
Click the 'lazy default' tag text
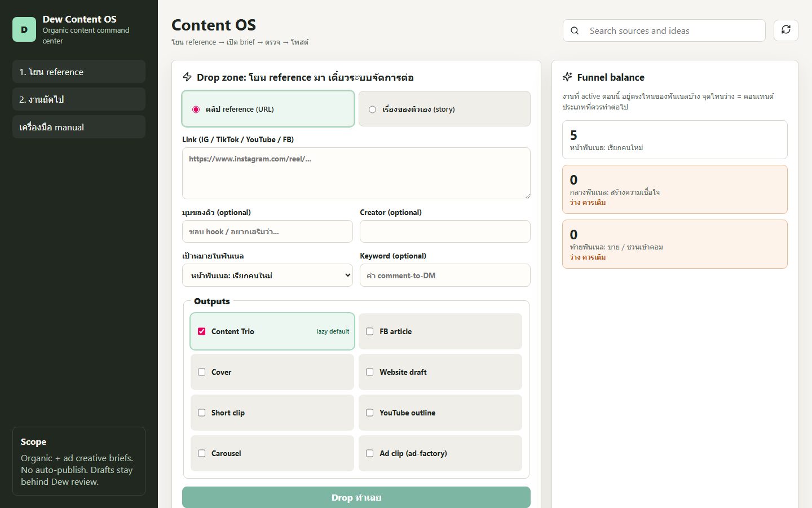point(333,331)
